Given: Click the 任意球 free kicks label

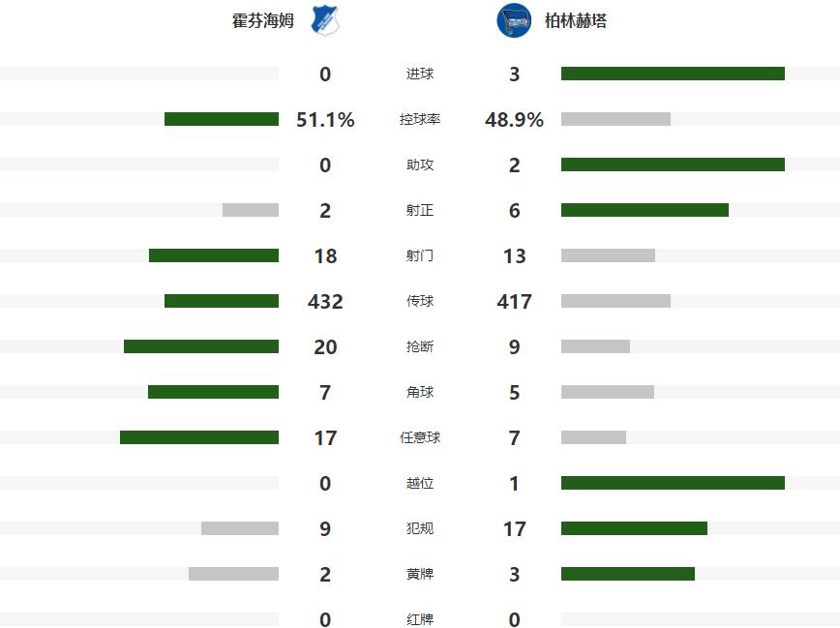Looking at the screenshot, I should coord(419,437).
